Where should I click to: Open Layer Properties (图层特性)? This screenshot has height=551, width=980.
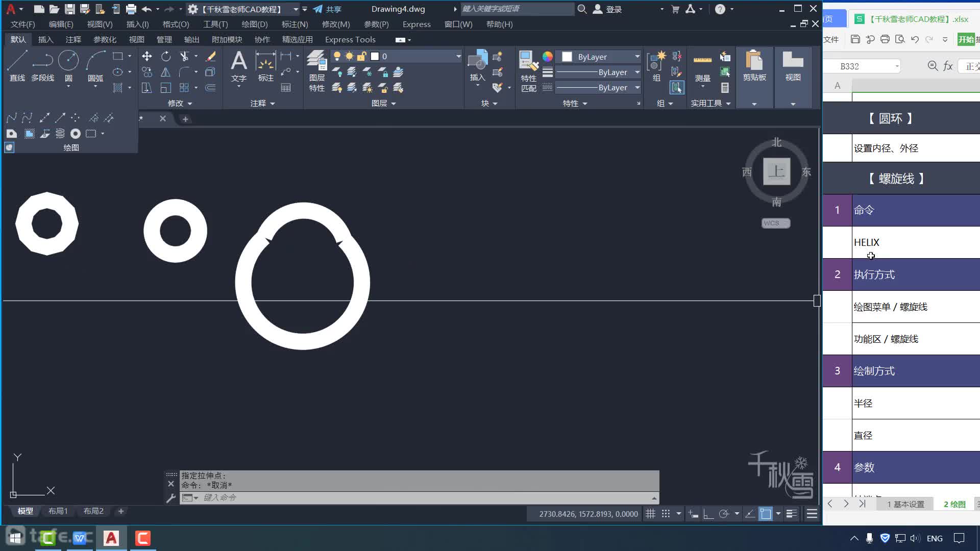317,71
